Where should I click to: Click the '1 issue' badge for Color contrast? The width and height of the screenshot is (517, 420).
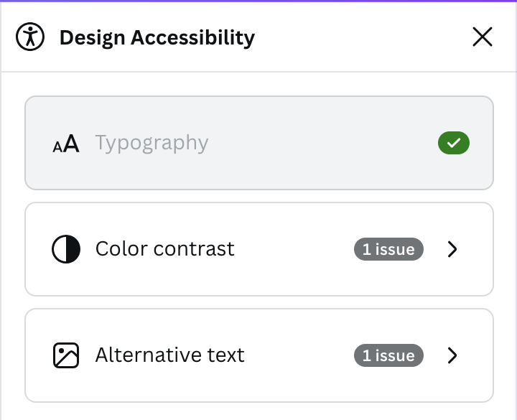388,249
